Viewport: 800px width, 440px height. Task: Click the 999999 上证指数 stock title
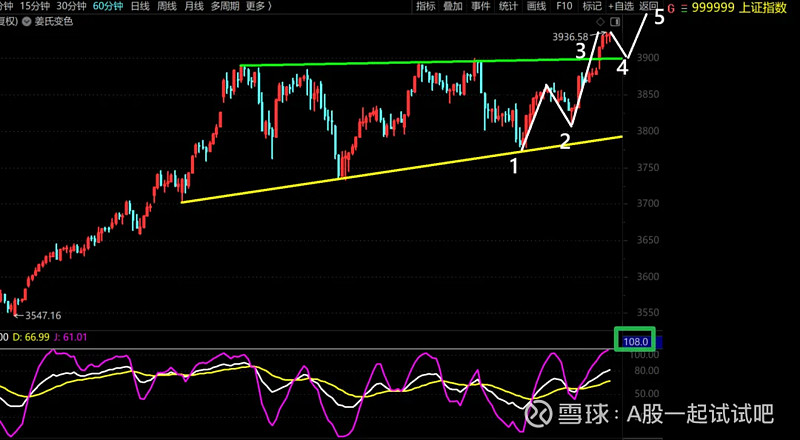(739, 8)
